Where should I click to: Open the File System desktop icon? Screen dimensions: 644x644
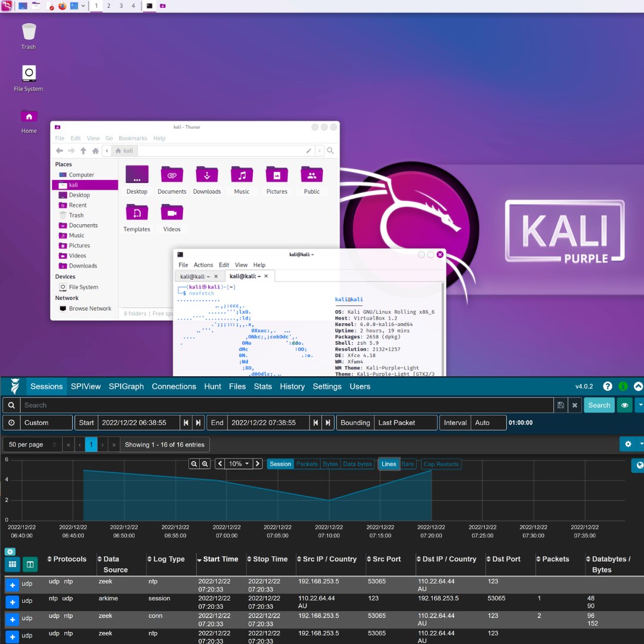[29, 78]
